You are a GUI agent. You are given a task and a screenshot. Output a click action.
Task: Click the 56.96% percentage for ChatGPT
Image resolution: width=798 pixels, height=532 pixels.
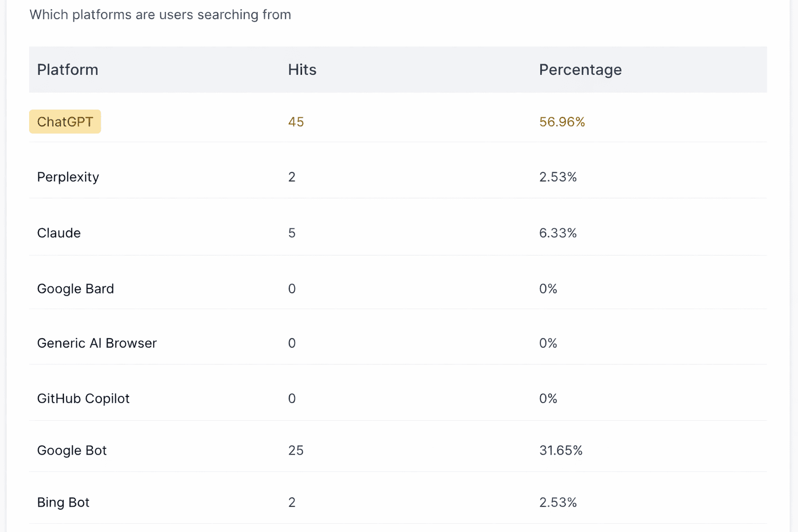tap(562, 122)
